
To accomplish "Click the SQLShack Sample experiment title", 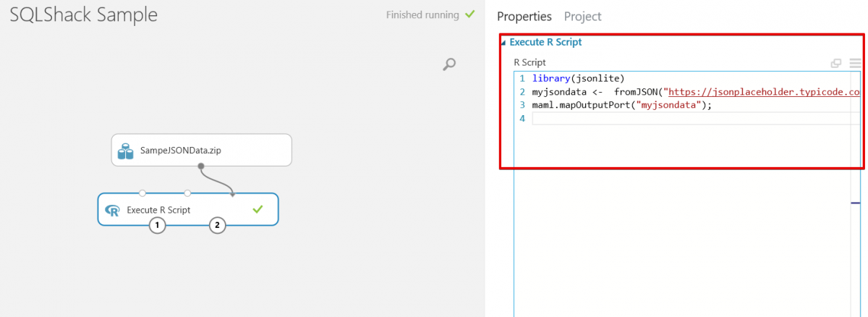I will (x=83, y=14).
